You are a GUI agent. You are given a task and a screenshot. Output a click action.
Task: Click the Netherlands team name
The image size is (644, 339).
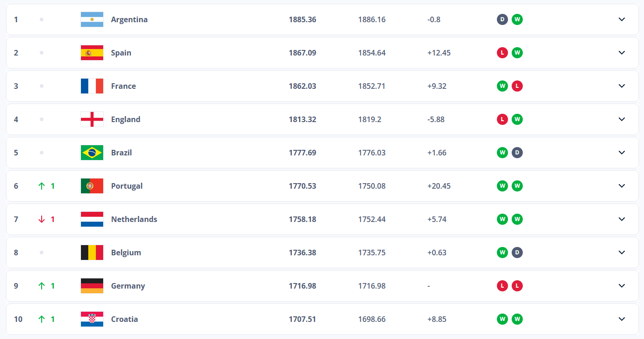134,219
